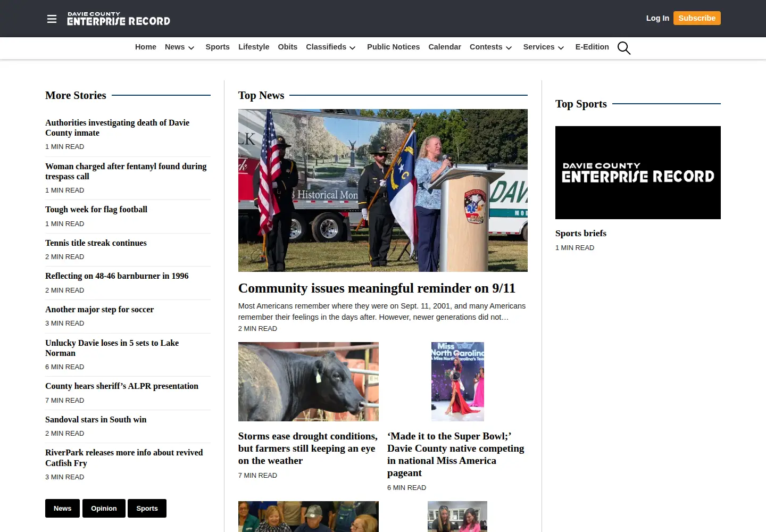Open 'Tennis title streak continues' story
Image resolution: width=766 pixels, height=532 pixels.
pos(96,243)
